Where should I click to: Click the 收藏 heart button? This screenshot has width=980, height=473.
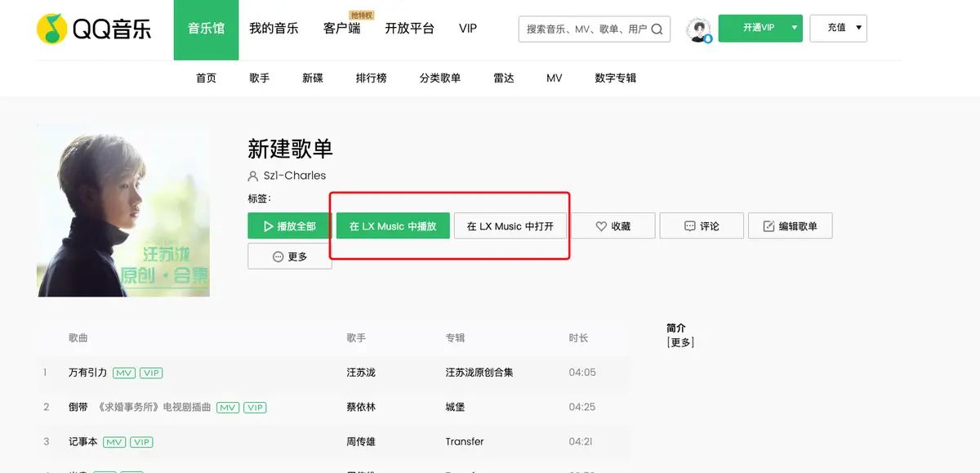pos(612,226)
